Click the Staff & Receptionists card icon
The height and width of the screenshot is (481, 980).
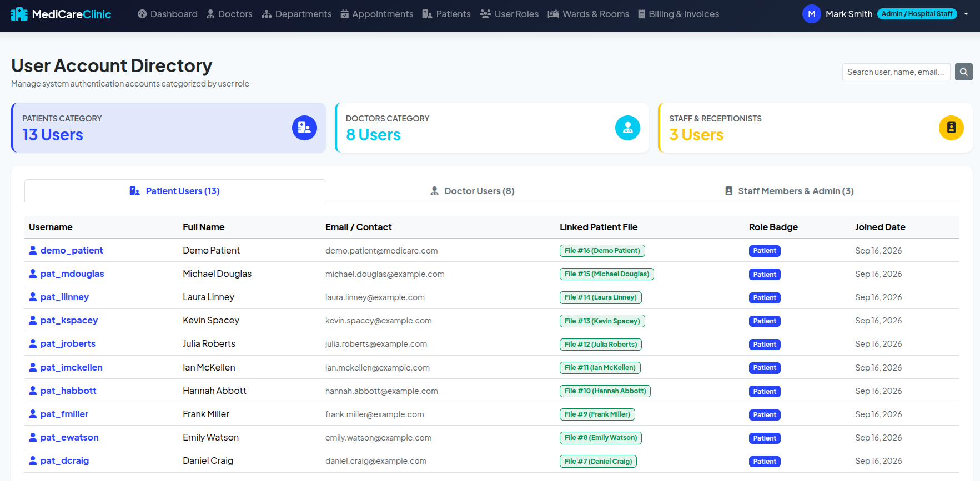pos(951,128)
